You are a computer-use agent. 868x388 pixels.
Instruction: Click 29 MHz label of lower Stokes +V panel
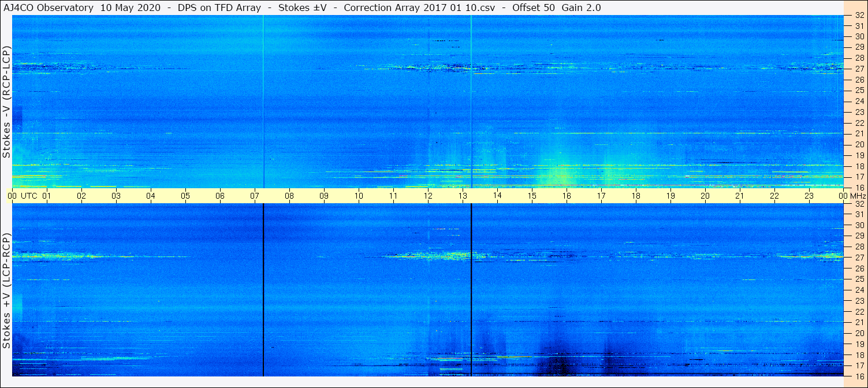point(859,236)
